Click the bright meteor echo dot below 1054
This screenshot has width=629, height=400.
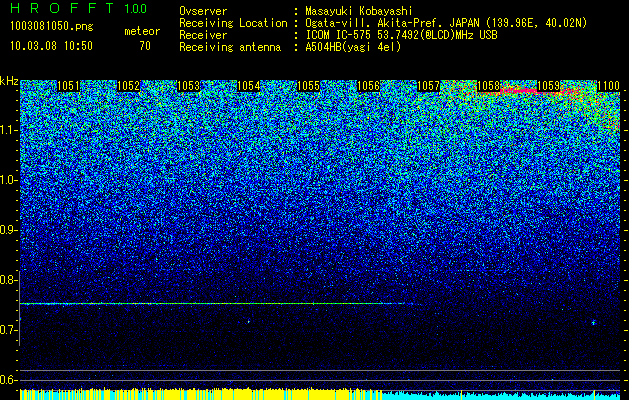249,321
